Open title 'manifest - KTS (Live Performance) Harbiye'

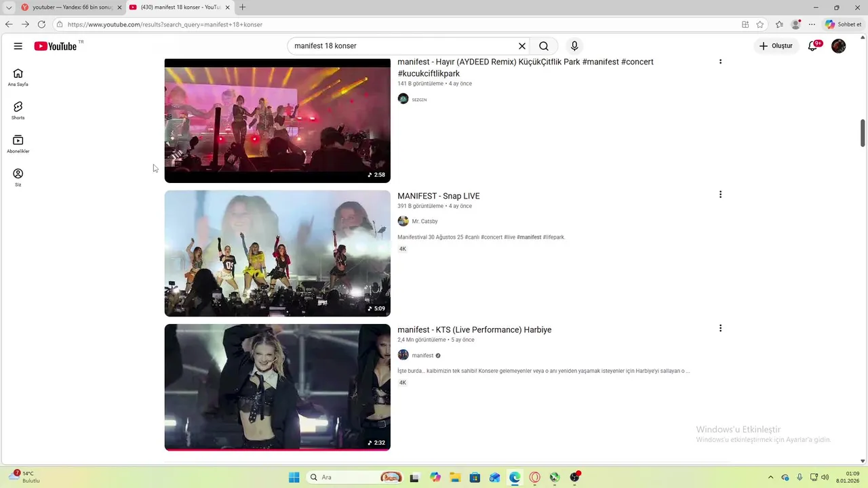coord(474,330)
